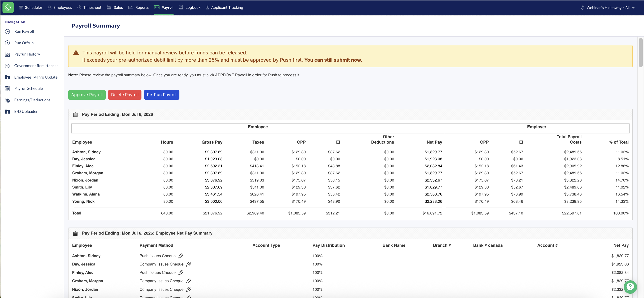Image resolution: width=644 pixels, height=298 pixels.
Task: Click the Government Remittances dollar icon
Action: tap(7, 66)
